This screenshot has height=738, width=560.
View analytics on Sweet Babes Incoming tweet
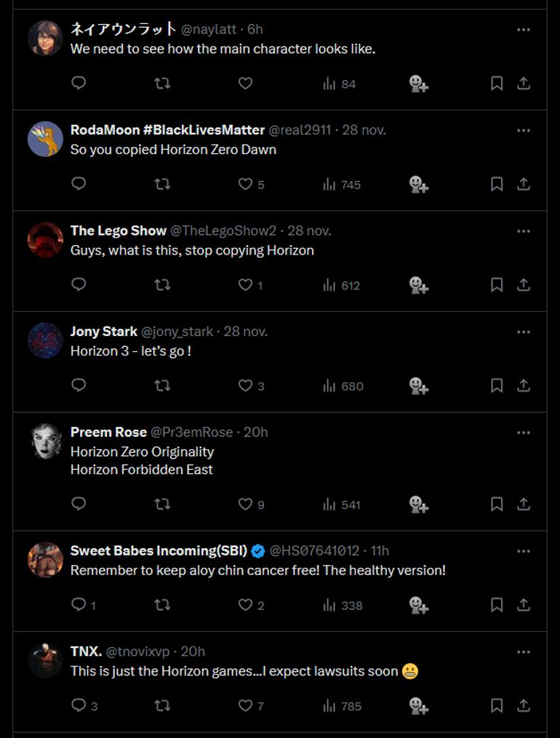coord(342,605)
